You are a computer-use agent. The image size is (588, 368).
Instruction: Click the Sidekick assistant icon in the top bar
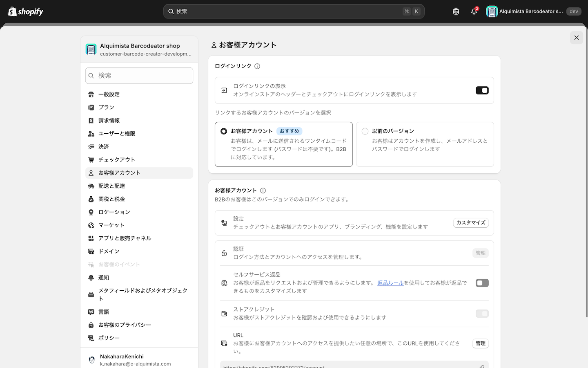[456, 11]
